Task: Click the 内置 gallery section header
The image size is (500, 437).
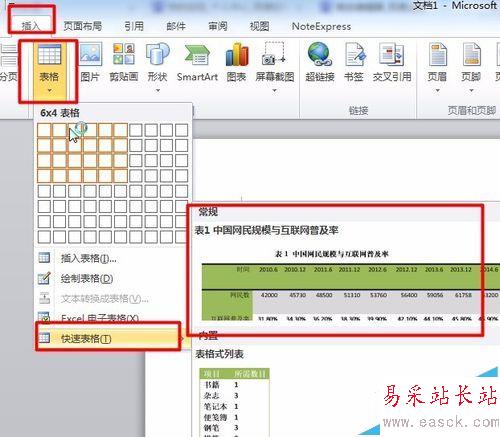Action: pos(208,336)
